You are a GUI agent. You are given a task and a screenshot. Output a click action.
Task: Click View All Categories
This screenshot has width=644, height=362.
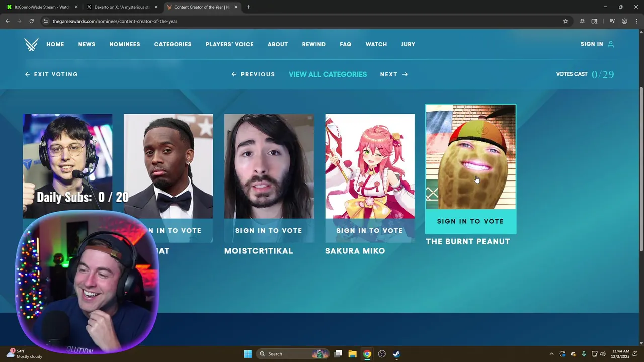(328, 74)
